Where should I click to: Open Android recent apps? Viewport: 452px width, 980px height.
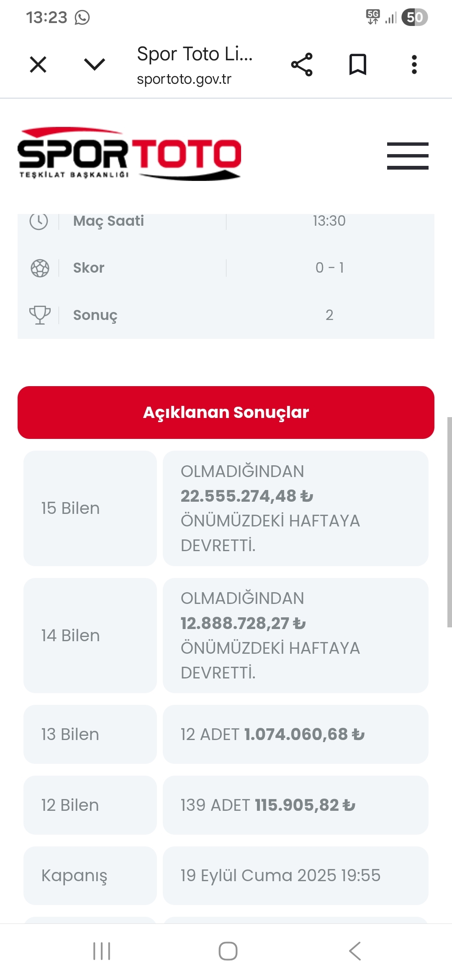click(102, 951)
